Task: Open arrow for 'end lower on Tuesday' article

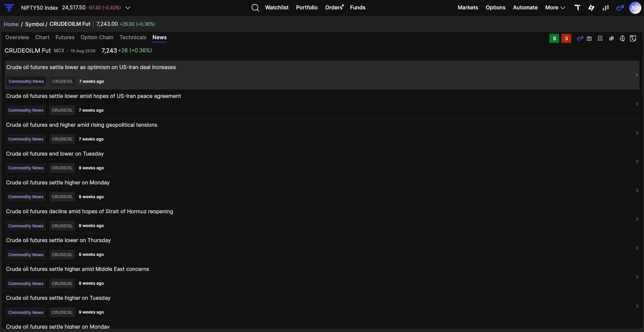Action: click(637, 162)
